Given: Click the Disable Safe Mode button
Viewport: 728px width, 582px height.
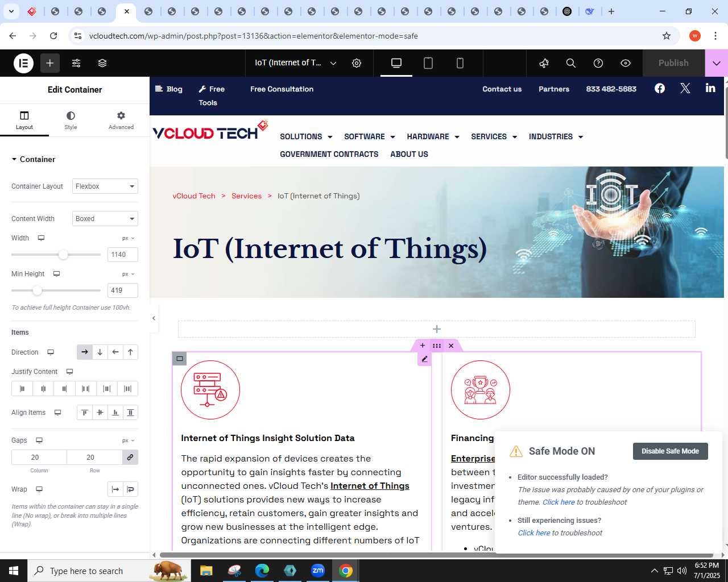Looking at the screenshot, I should click(x=670, y=451).
